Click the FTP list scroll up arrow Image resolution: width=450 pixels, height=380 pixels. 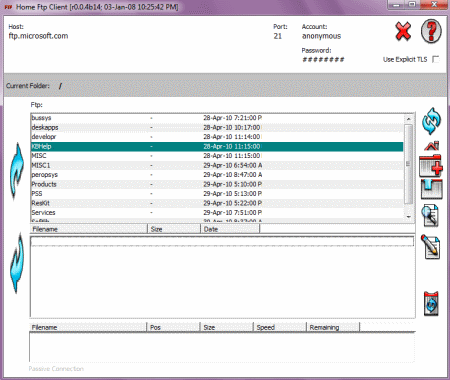[409, 118]
